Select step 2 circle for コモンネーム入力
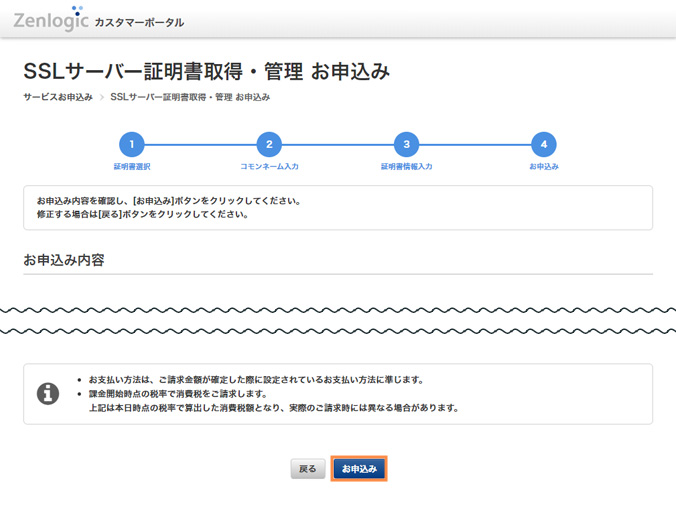The width and height of the screenshot is (676, 518). tap(269, 144)
